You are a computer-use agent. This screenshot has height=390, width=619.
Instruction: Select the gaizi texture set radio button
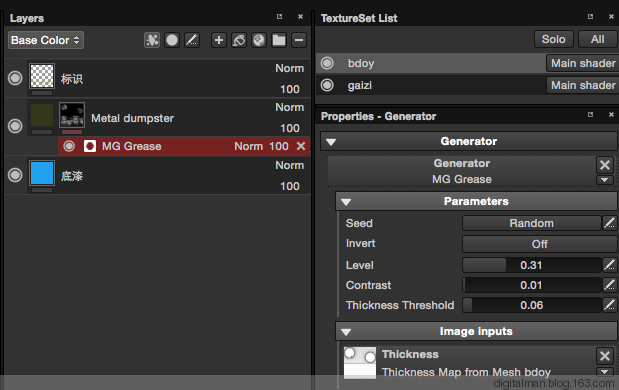click(327, 85)
